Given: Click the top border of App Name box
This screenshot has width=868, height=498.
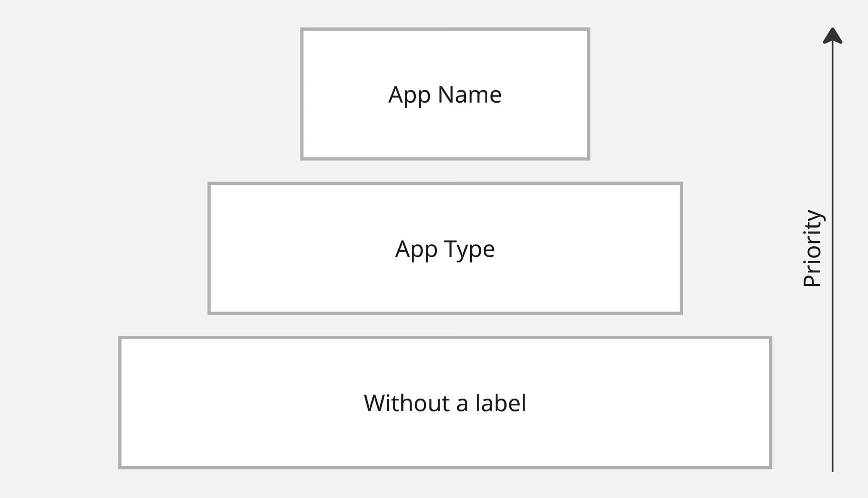Looking at the screenshot, I should click(x=445, y=29).
